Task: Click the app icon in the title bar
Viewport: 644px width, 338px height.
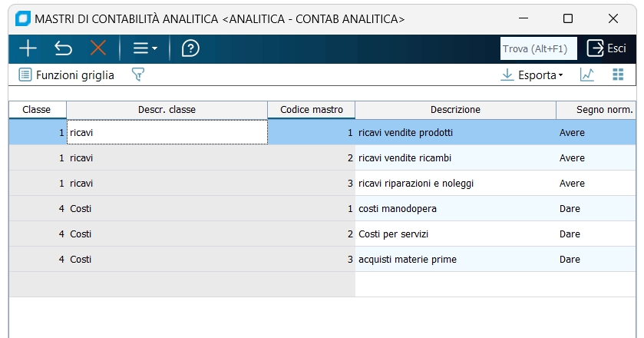Action: [23, 18]
